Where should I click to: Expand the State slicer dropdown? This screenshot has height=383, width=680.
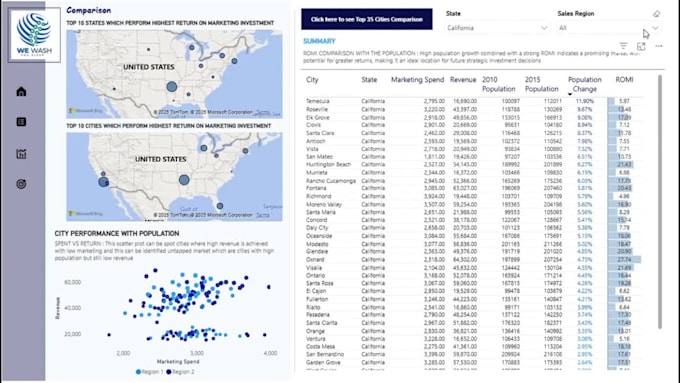coord(544,28)
